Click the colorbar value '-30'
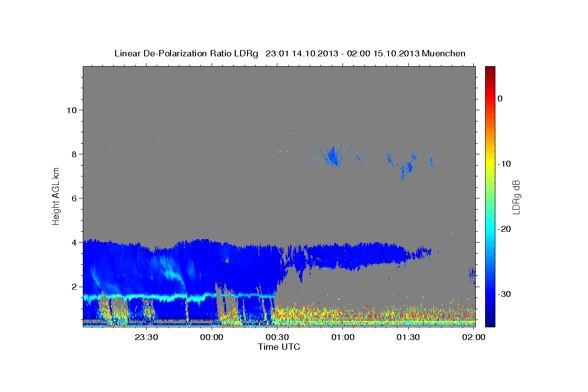The width and height of the screenshot is (588, 392). [504, 294]
